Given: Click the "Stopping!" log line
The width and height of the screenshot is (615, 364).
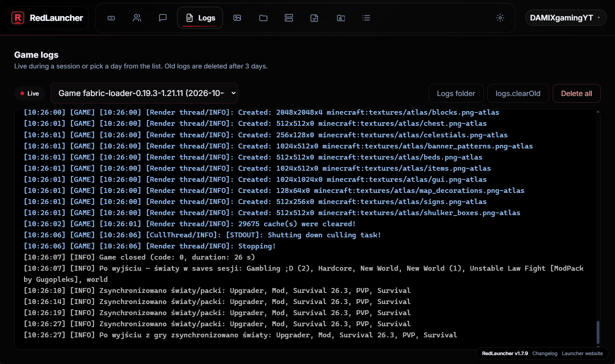Looking at the screenshot, I should pos(150,246).
